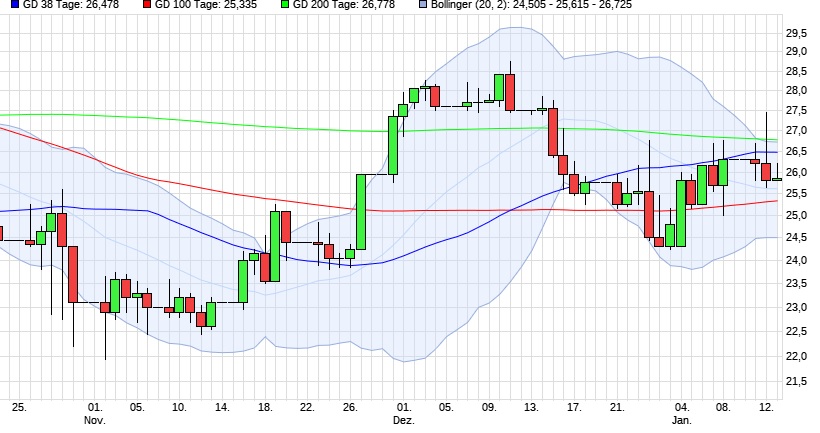The width and height of the screenshot is (820, 433).
Task: Click the 'Nov.' month label
Action: pyautogui.click(x=95, y=420)
